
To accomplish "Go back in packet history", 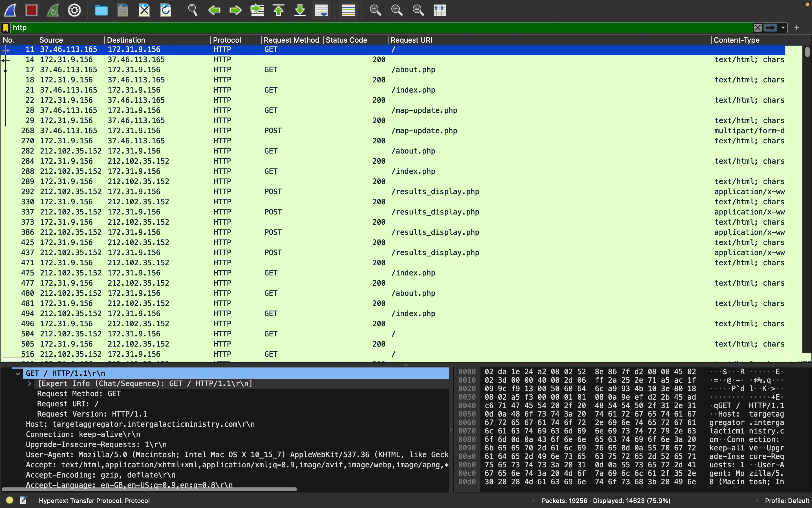I will point(214,10).
